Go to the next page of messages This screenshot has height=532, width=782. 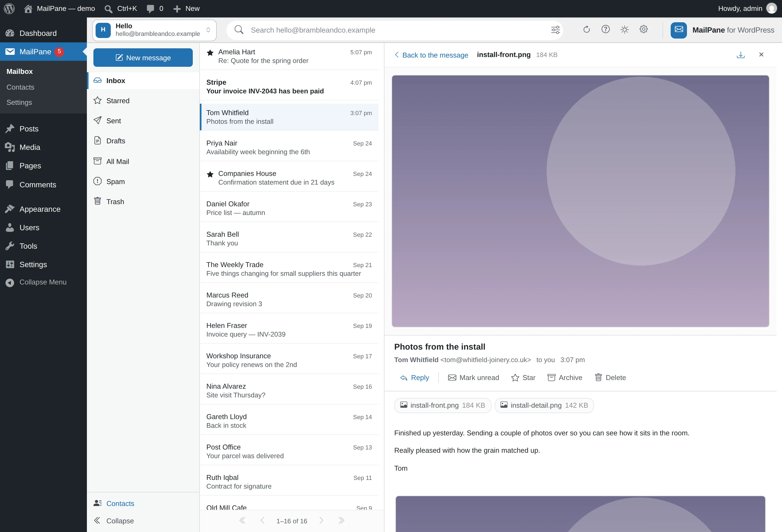[x=321, y=521]
